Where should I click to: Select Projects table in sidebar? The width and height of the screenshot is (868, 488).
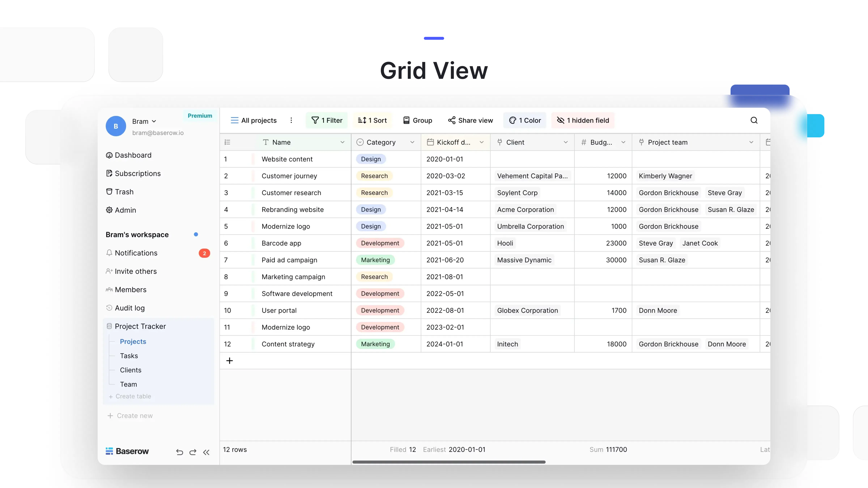(x=133, y=341)
